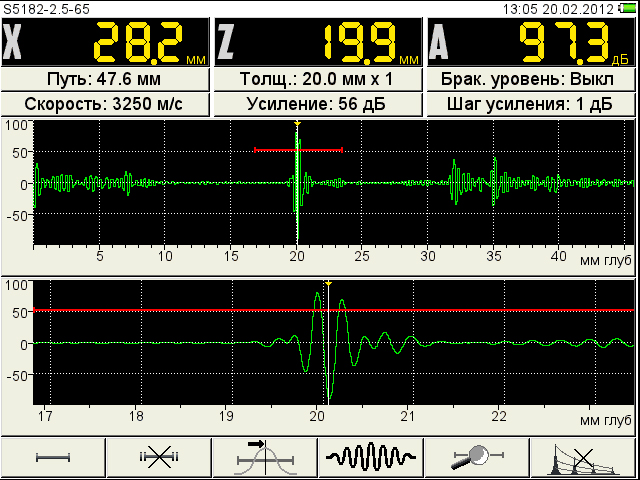The width and height of the screenshot is (640, 480).
Task: Toggle the radio-frequency waveform display icon
Action: (371, 458)
